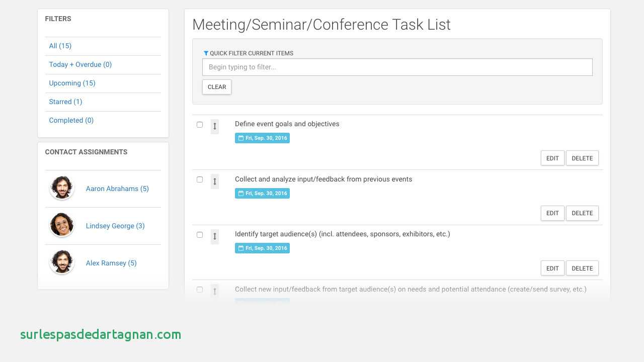Click the reorder arrow for Identify target audience task
This screenshot has width=644, height=362.
tap(215, 236)
